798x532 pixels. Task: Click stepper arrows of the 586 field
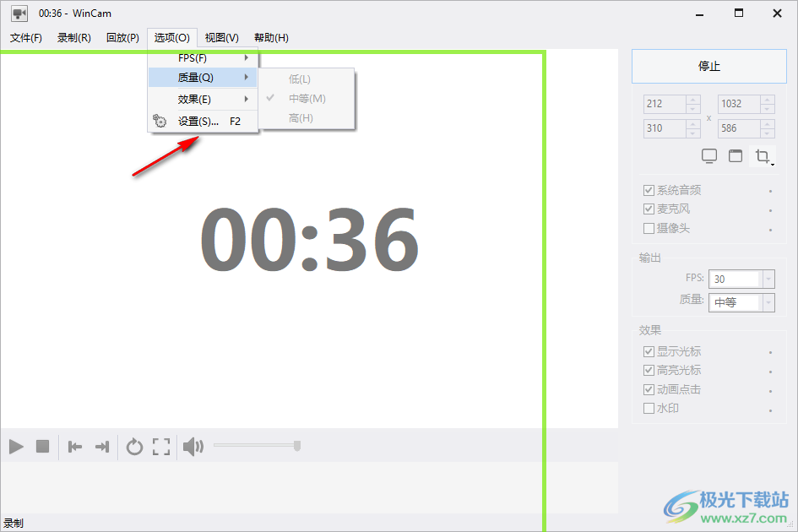coord(768,128)
